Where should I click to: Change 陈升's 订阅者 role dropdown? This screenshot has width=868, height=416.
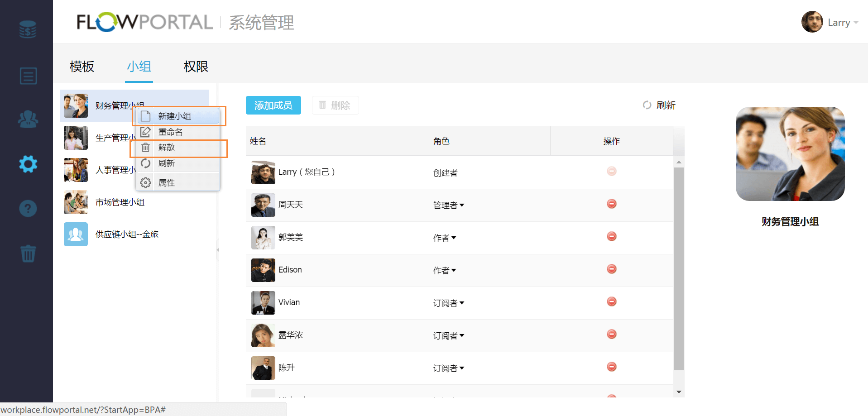click(449, 368)
